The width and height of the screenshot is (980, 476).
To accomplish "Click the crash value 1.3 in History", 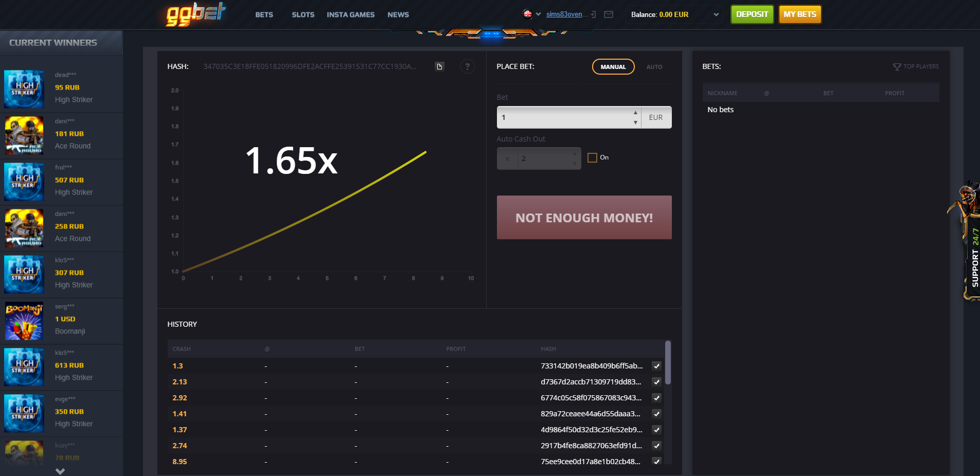I will click(x=177, y=366).
